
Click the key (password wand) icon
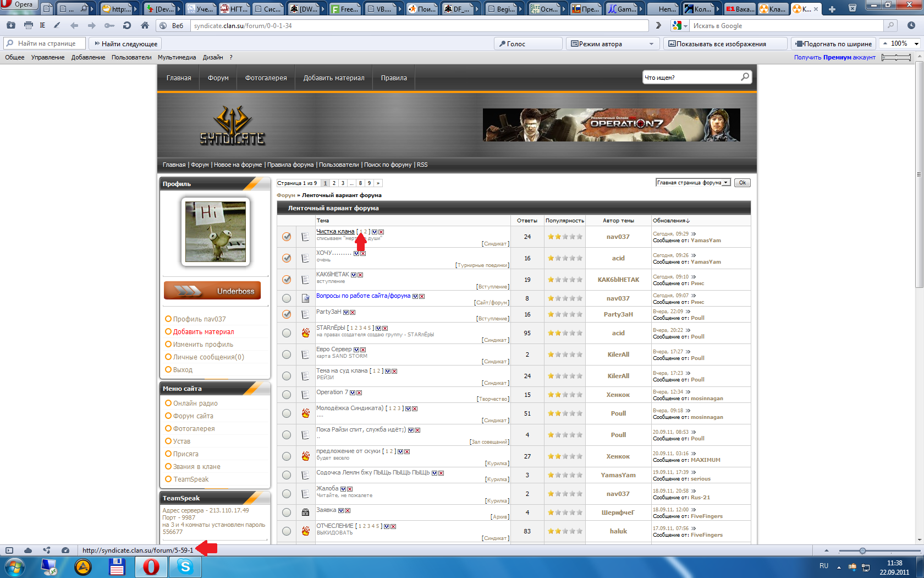109,25
